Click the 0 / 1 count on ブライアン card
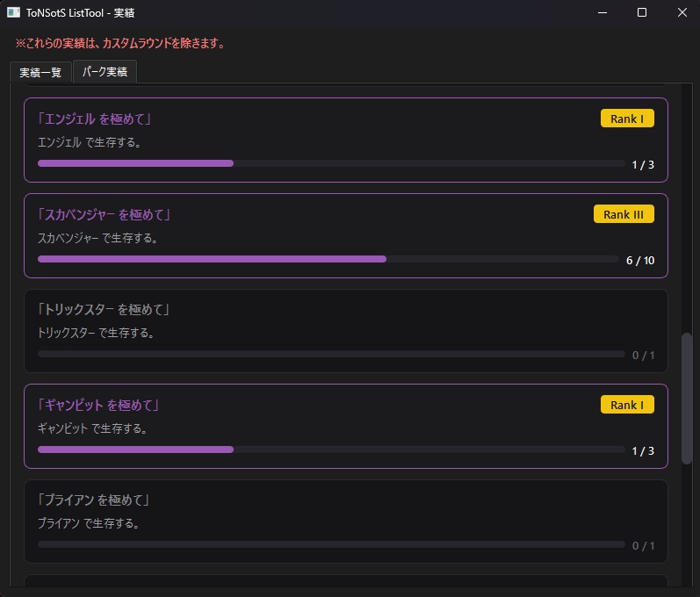The image size is (700, 597). (x=643, y=546)
